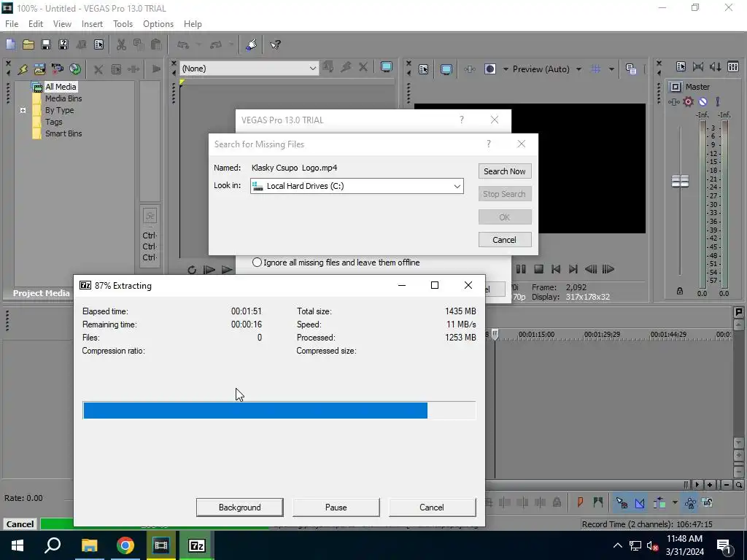Click the Search Now button

[505, 171]
